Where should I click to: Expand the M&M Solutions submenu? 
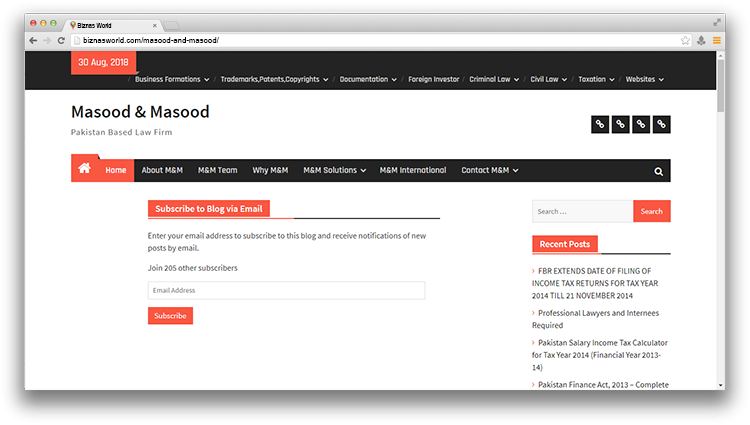coord(334,170)
